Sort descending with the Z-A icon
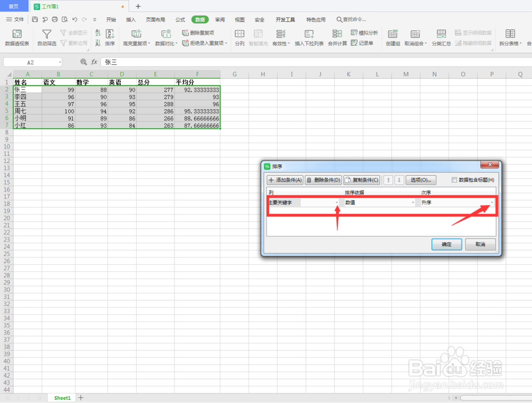 98,43
